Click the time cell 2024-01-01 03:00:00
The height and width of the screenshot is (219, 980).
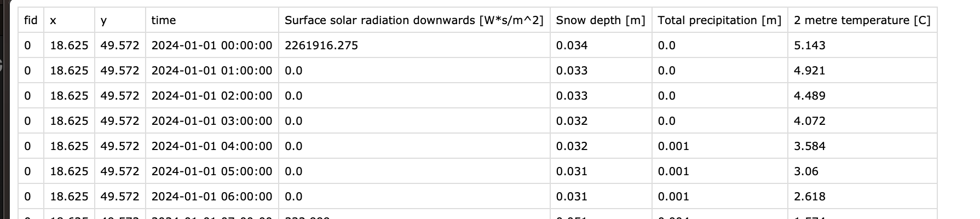click(212, 121)
